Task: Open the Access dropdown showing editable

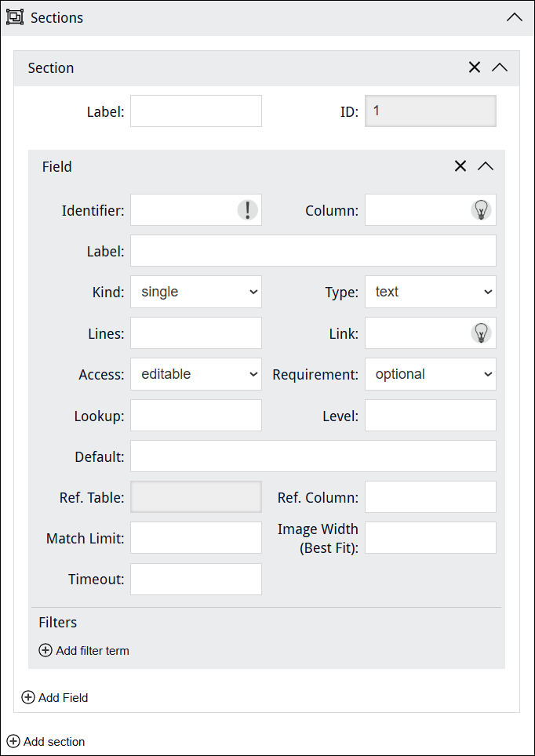Action: (x=195, y=374)
